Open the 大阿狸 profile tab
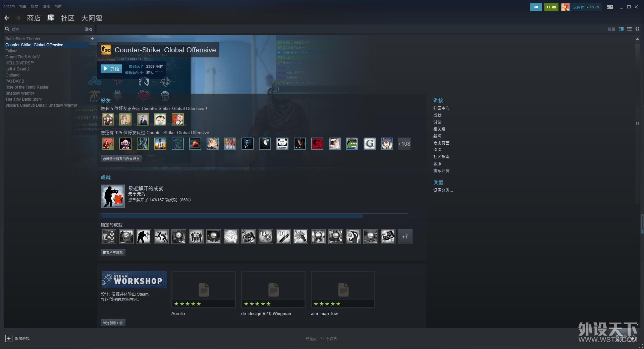644x349 pixels. point(92,18)
